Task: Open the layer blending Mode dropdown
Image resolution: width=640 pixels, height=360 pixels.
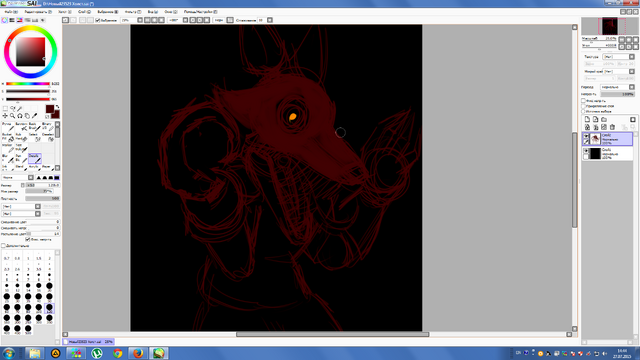Action: [x=617, y=87]
